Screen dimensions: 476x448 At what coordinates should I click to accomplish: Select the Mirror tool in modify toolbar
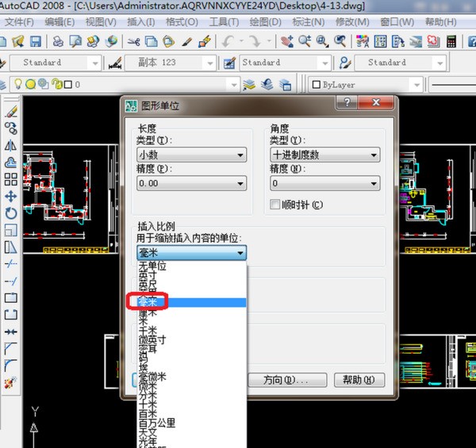[x=10, y=145]
